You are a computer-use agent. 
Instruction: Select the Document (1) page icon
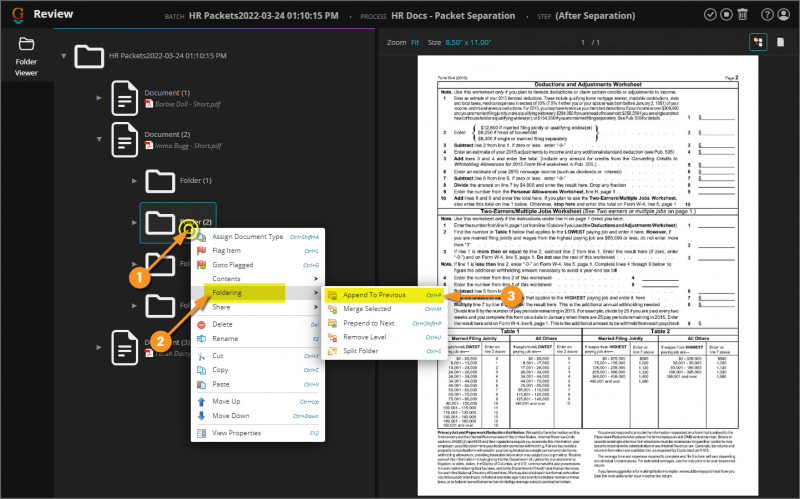coord(125,98)
